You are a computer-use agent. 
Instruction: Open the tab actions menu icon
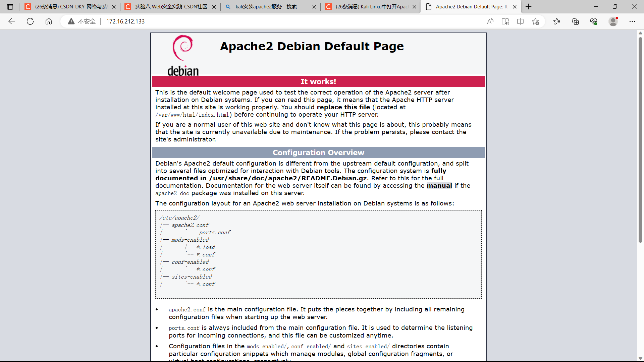pos(10,7)
